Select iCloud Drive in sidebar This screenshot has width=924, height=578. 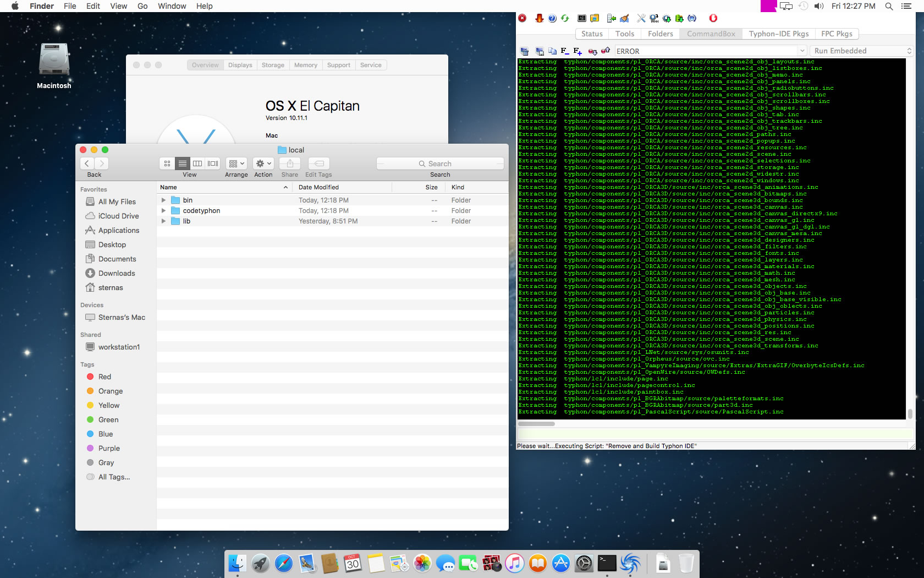119,216
